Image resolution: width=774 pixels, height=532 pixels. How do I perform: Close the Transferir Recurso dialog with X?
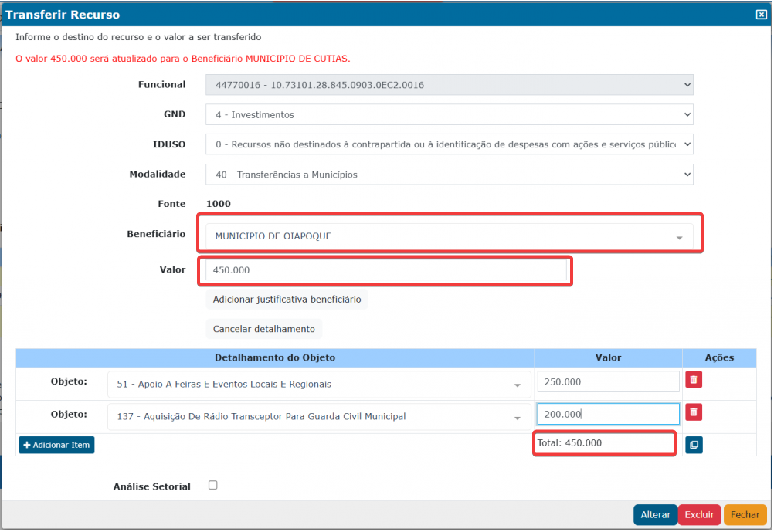pos(761,15)
